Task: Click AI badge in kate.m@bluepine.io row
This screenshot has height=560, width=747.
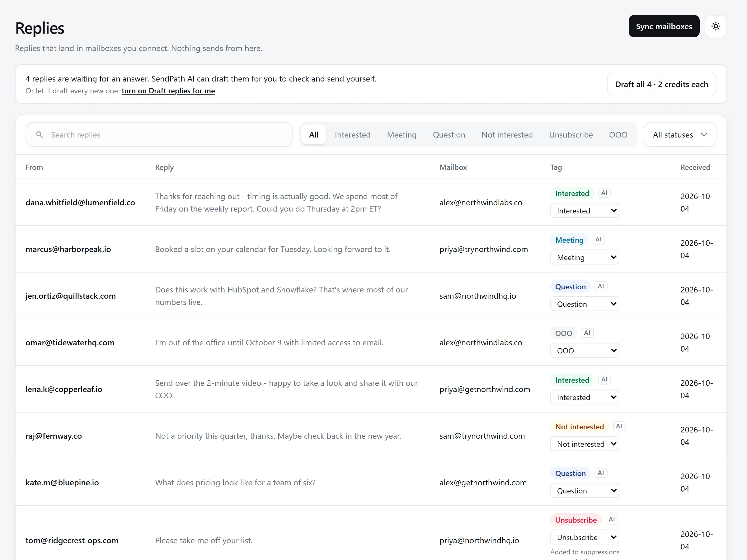Action: [600, 473]
